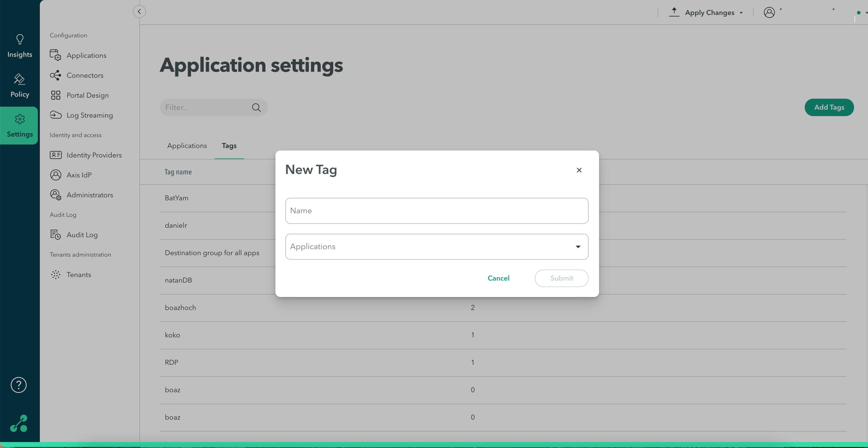Screen dimensions: 868x448
Task: Expand the Applications dropdown in dialog
Action: coord(578,247)
